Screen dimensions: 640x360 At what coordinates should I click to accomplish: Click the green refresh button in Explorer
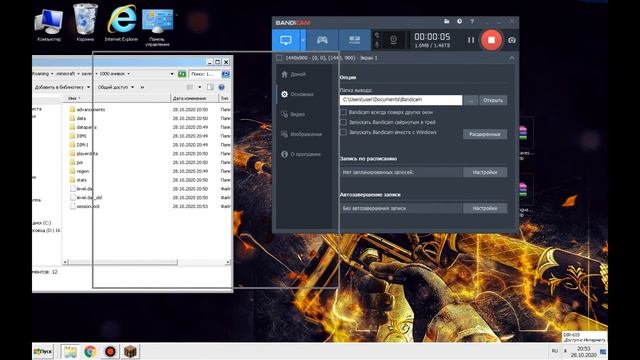coord(182,74)
